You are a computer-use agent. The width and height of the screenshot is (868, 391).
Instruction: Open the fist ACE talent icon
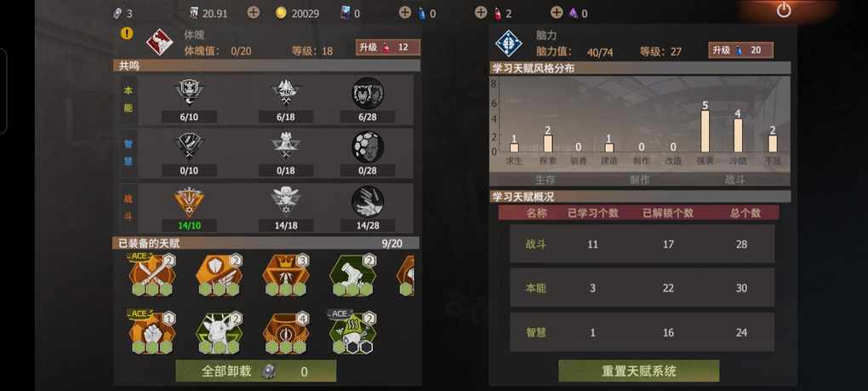tap(152, 333)
